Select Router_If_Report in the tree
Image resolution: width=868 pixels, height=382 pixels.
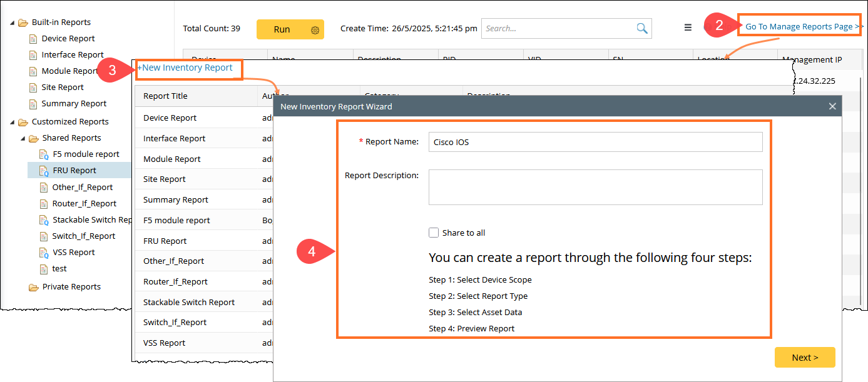(84, 204)
